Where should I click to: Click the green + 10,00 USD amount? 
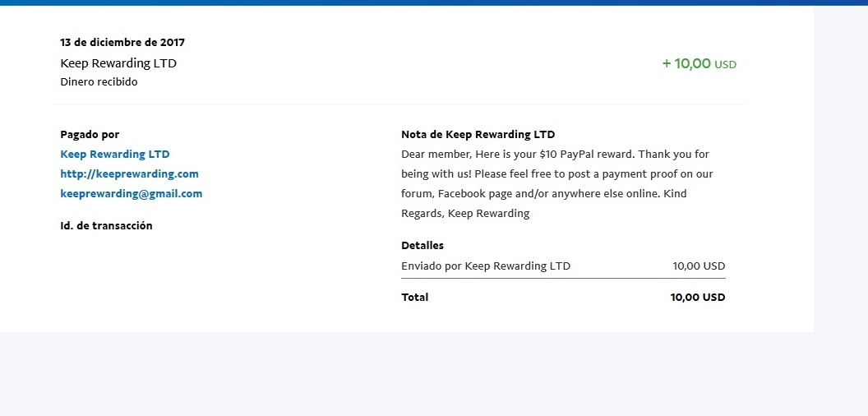(x=699, y=64)
